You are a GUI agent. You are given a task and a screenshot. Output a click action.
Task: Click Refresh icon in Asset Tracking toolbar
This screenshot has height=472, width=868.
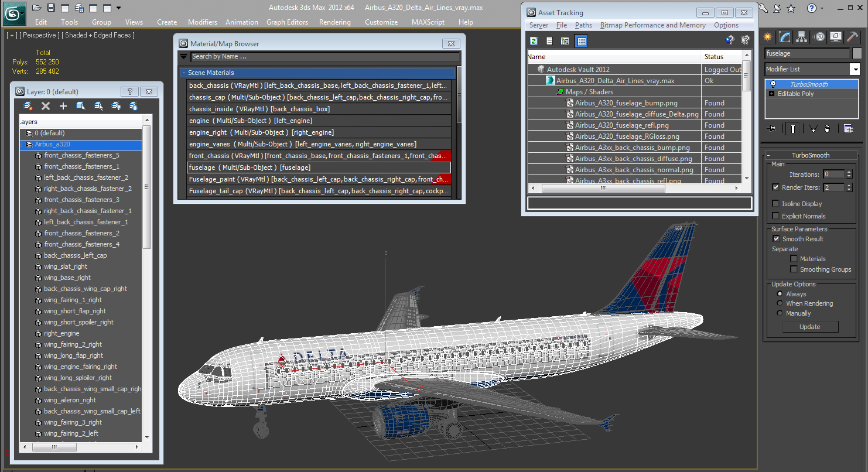point(534,40)
